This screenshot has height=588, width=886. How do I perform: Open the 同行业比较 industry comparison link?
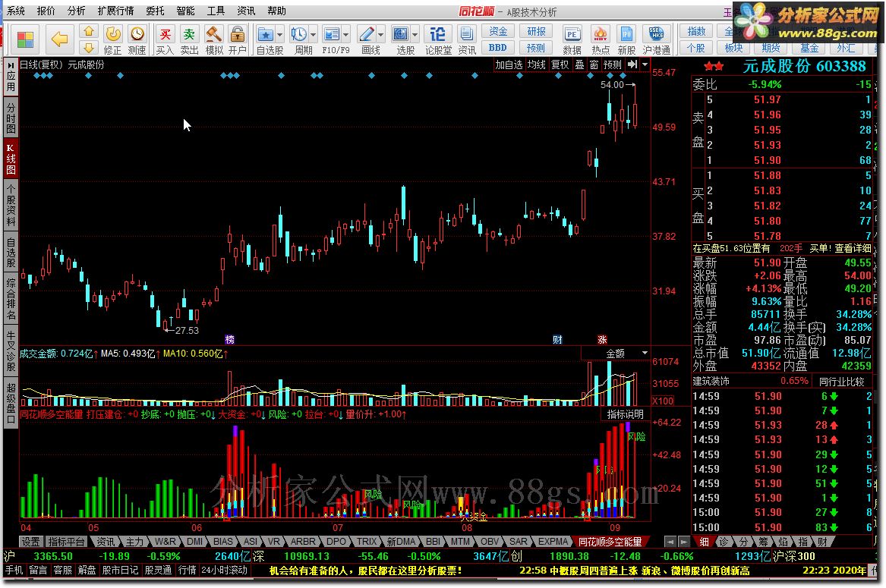tap(841, 382)
